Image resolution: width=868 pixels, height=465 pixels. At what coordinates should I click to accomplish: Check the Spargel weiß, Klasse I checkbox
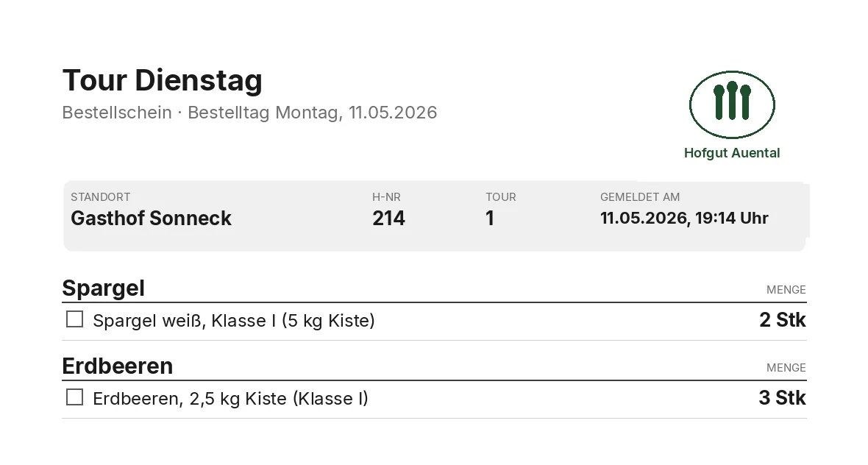(x=75, y=319)
